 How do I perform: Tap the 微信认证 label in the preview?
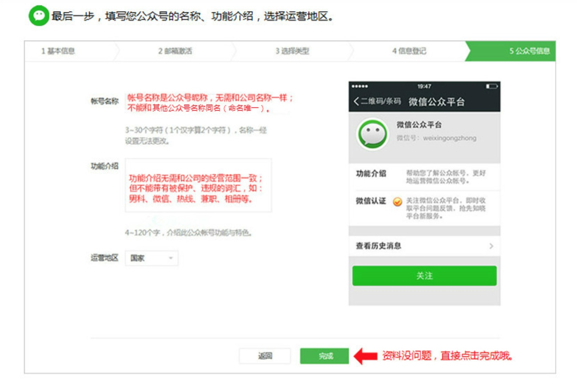point(371,201)
